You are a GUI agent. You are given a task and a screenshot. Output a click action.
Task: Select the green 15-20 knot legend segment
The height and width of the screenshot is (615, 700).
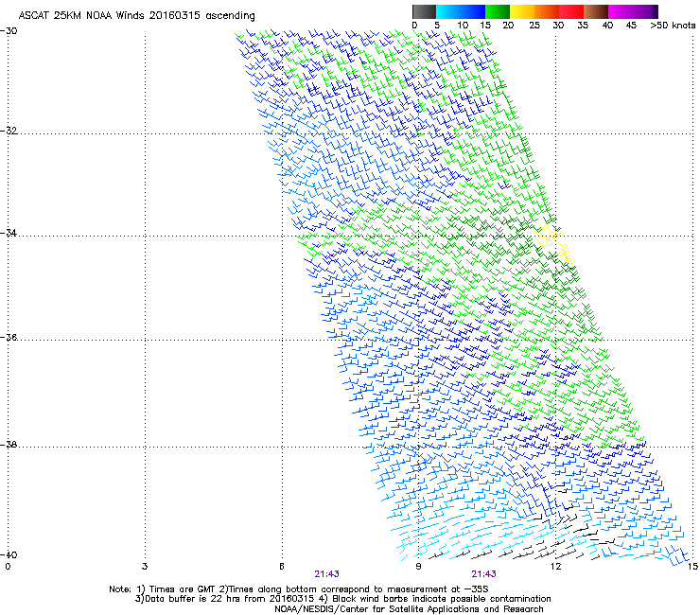(x=498, y=11)
